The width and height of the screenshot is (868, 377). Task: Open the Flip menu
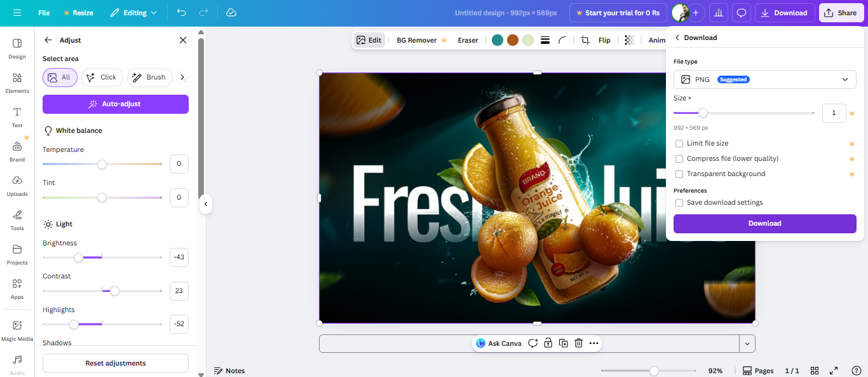[604, 39]
